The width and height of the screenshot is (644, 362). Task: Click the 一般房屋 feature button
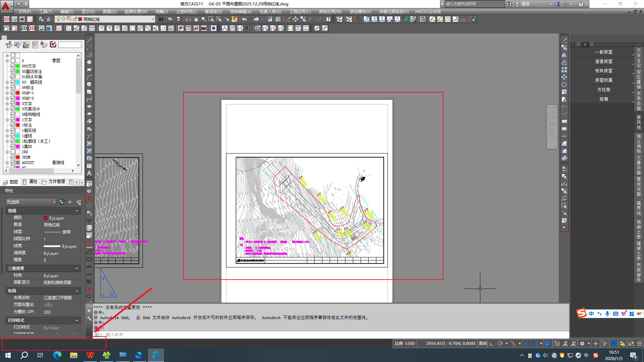click(x=603, y=52)
